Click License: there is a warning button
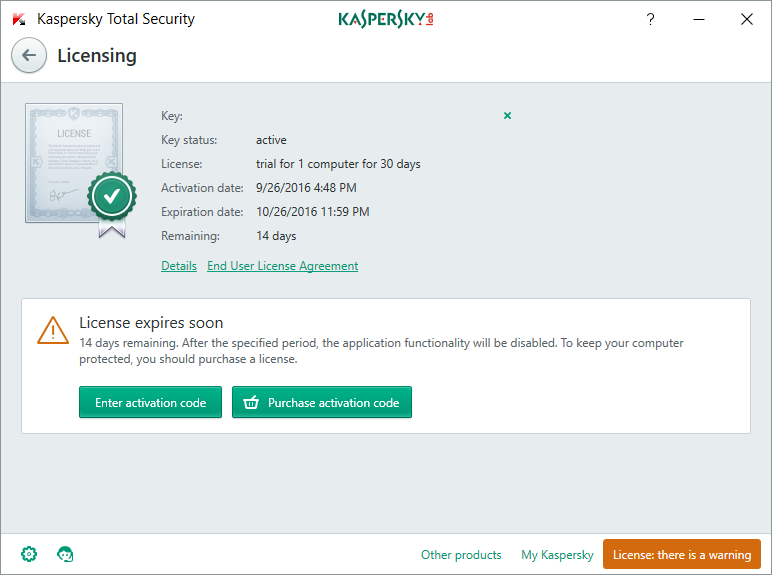 (682, 554)
